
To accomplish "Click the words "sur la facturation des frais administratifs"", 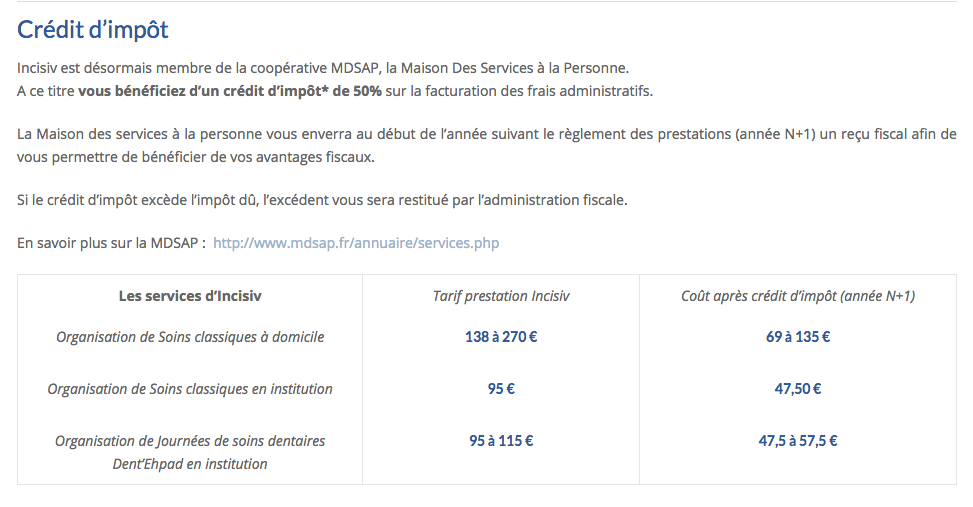I will tap(520, 91).
